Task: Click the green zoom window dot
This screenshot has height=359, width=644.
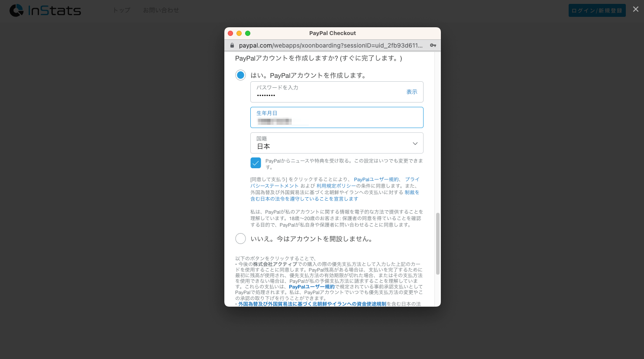Action: coord(248,33)
